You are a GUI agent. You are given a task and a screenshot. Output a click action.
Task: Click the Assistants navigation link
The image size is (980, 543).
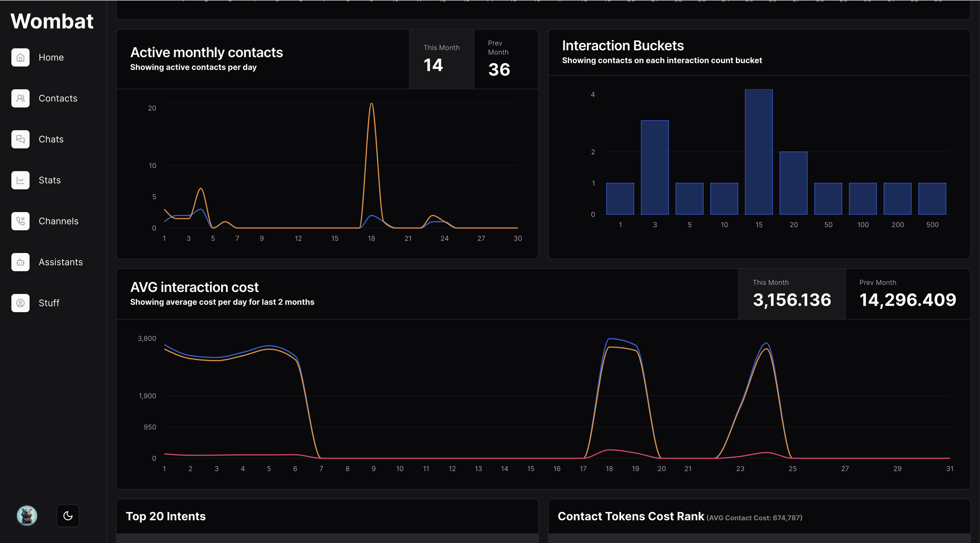pos(61,262)
